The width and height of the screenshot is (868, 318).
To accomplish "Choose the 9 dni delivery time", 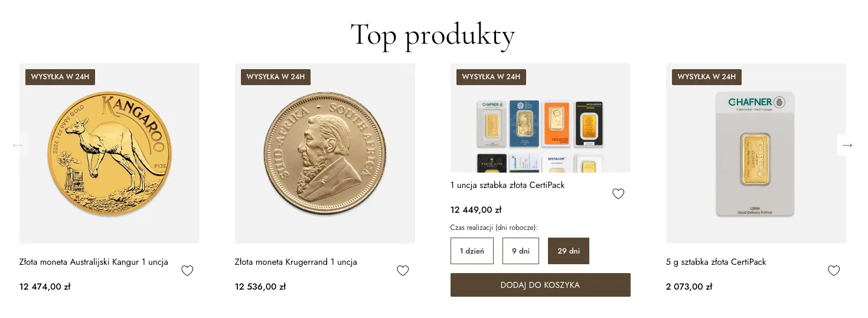I will 521,251.
